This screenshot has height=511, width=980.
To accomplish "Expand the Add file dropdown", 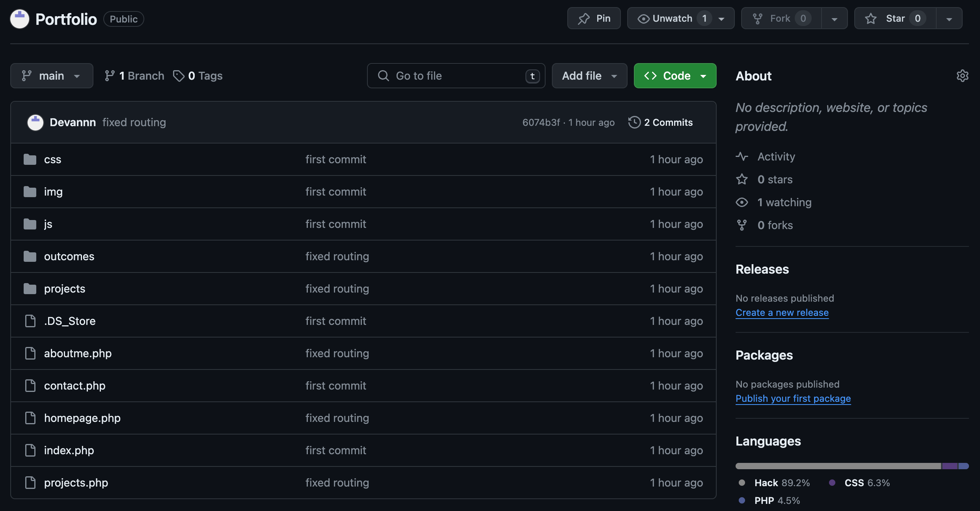I will [589, 76].
